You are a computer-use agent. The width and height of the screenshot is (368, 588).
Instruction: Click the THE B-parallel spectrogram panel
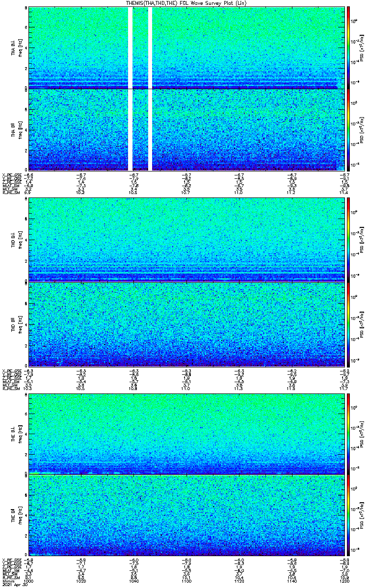(x=186, y=515)
